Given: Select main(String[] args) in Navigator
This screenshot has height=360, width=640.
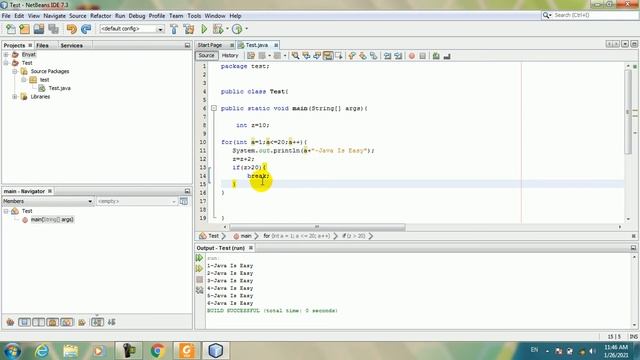Looking at the screenshot, I should tap(52, 220).
